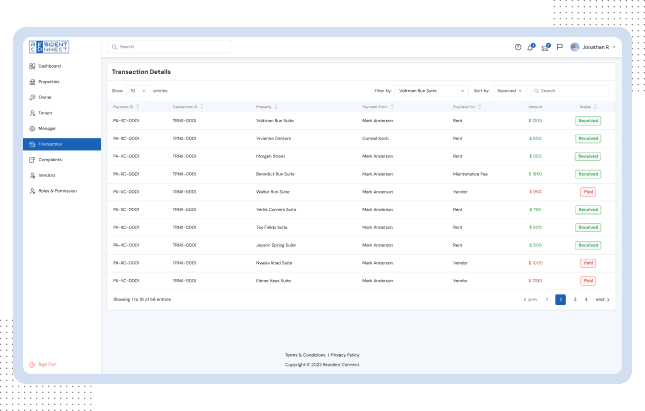Click the Sign Out button
This screenshot has width=645, height=411.
coord(46,364)
